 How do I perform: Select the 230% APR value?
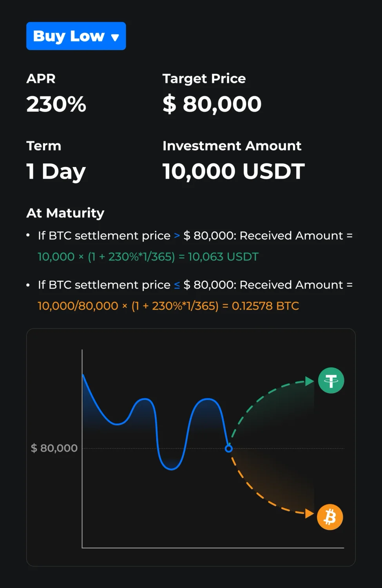[56, 104]
